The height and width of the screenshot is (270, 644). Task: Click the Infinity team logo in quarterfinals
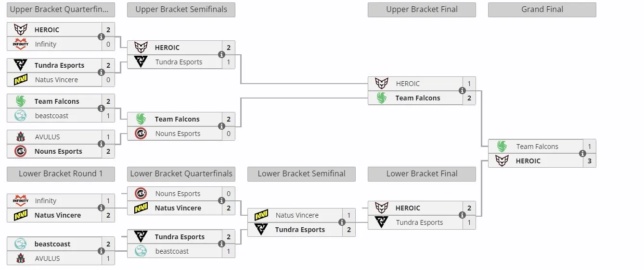click(20, 44)
